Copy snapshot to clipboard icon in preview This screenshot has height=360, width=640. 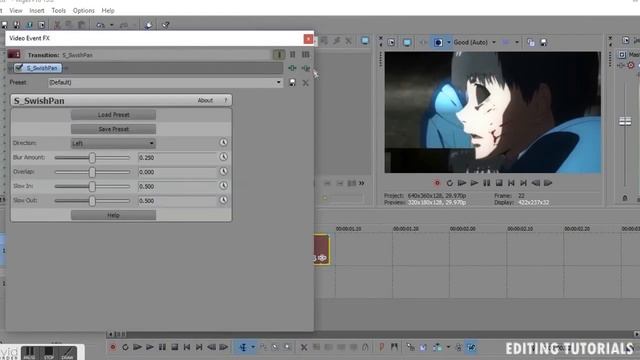tap(531, 42)
